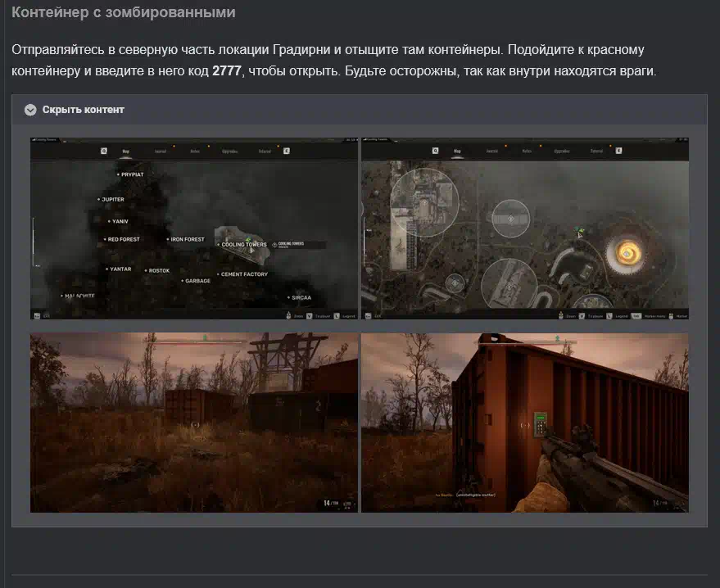Click the green player marker on satellite map
This screenshot has width=720, height=588.
pyautogui.click(x=579, y=231)
